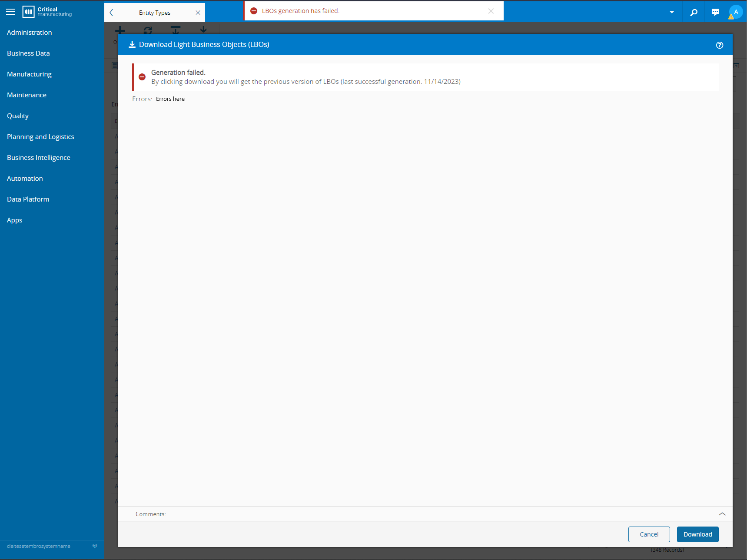This screenshot has width=747, height=560.
Task: Open the Maintenance menu
Action: coord(27,95)
